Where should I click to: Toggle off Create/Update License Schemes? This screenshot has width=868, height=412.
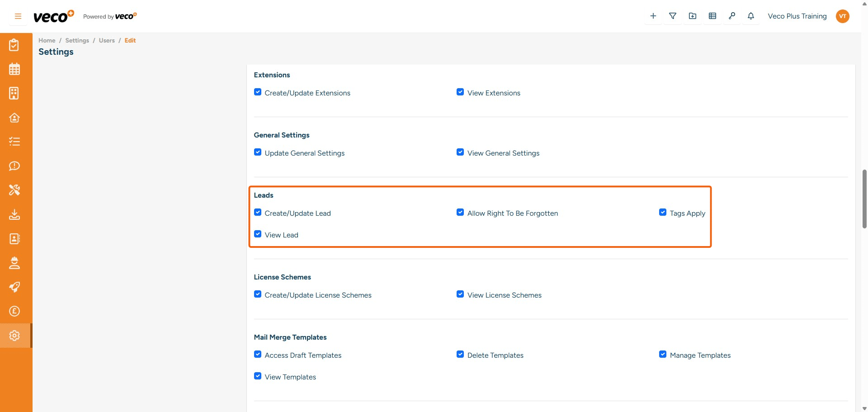coord(258,294)
